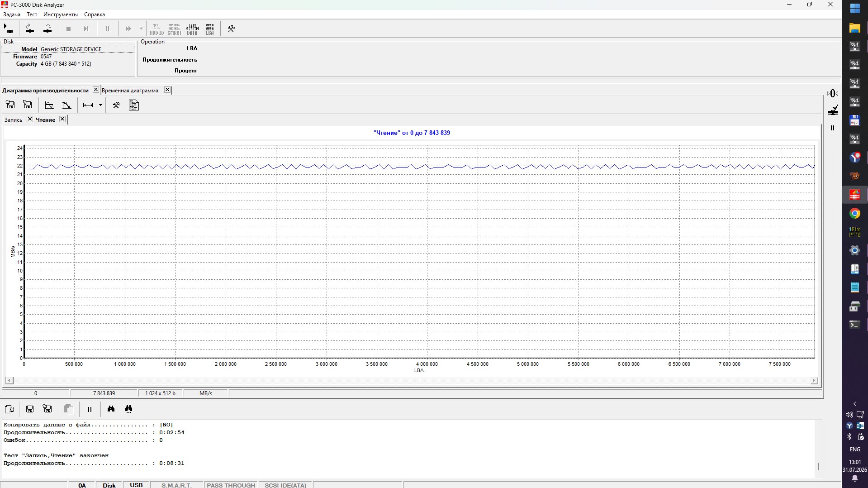868x488 pixels.
Task: Click the horizontal range scale icon
Action: click(88, 105)
